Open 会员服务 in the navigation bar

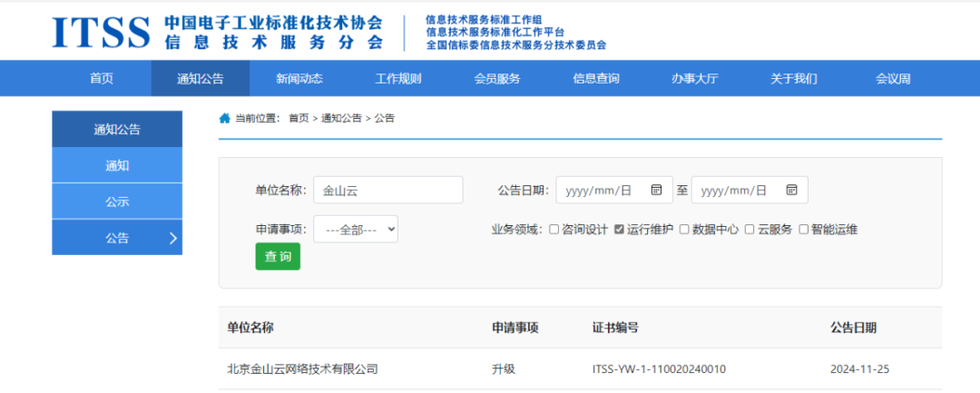(x=497, y=79)
